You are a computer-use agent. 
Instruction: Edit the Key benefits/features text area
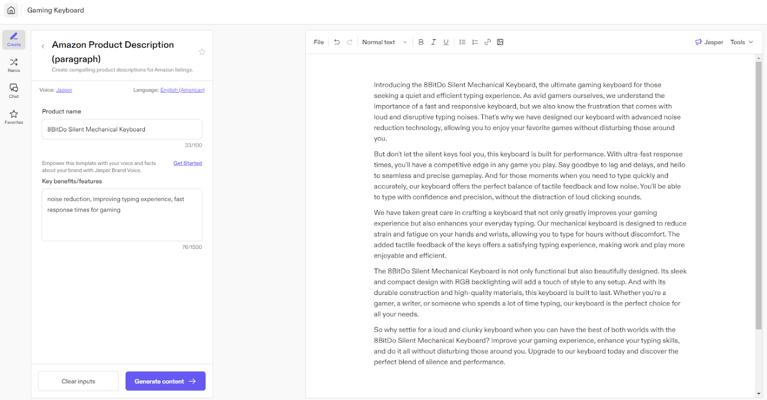[x=122, y=215]
